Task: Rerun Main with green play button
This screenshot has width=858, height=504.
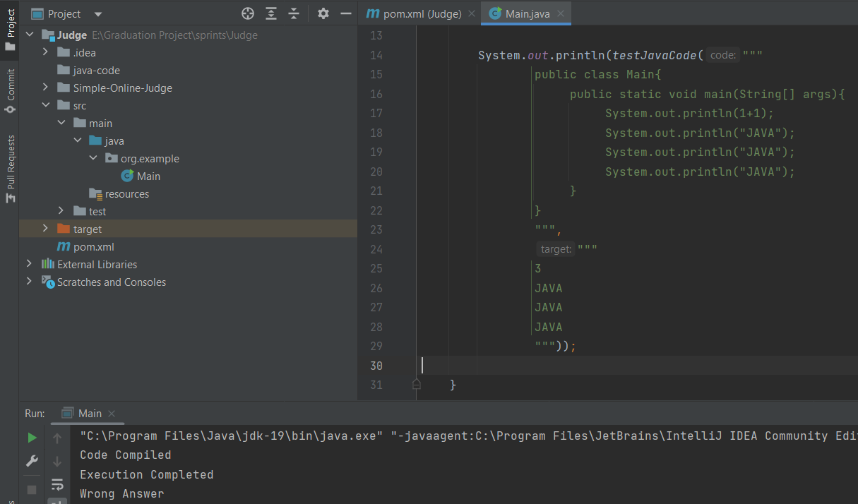Action: coord(32,438)
